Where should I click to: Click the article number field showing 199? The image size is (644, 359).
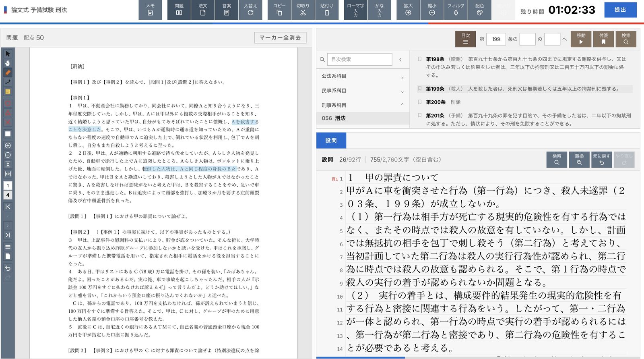click(496, 39)
